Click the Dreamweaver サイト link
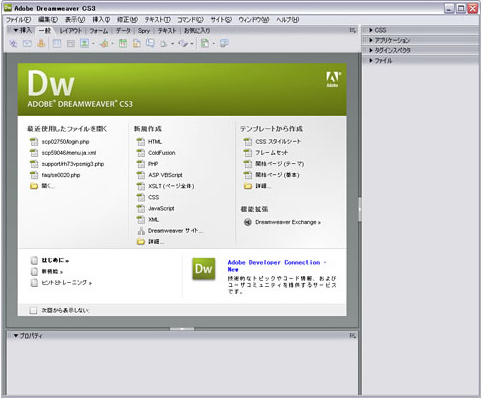Viewport: 482px width, 399px height. [170, 231]
